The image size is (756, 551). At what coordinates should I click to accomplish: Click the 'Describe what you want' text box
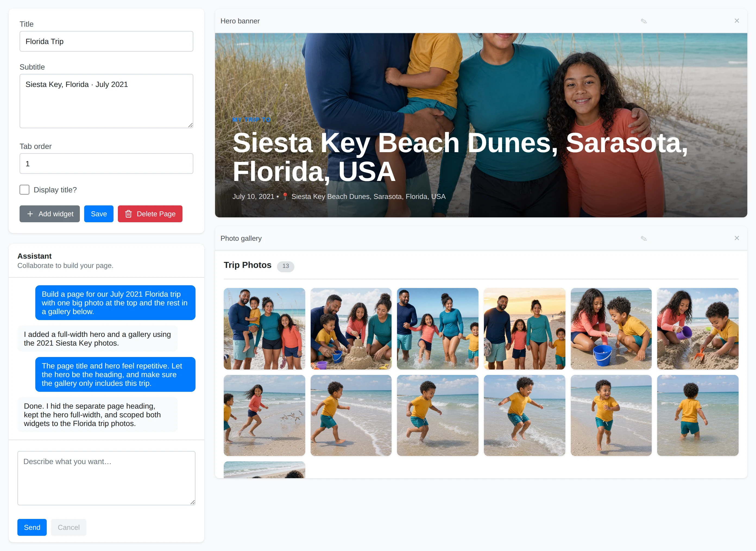[x=106, y=478]
